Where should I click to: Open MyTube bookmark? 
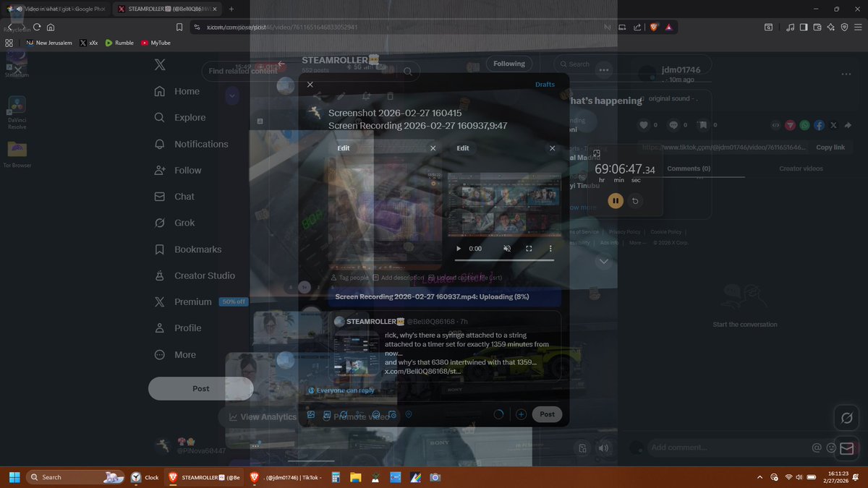coord(156,43)
